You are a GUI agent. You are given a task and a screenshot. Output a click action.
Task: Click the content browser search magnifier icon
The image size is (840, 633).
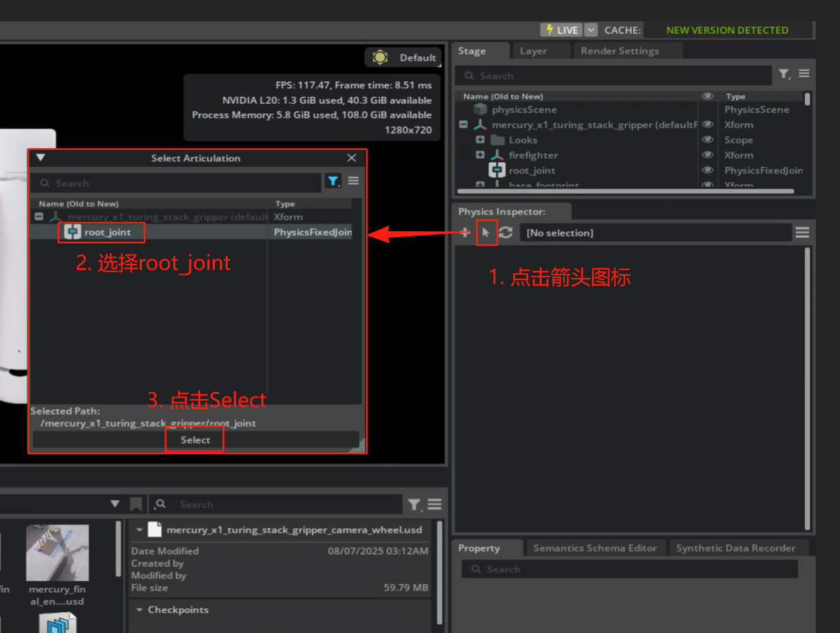[161, 504]
